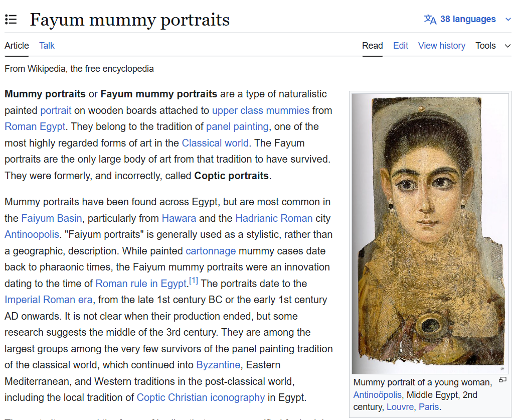
Task: Open the table of contents icon
Action: [x=11, y=20]
